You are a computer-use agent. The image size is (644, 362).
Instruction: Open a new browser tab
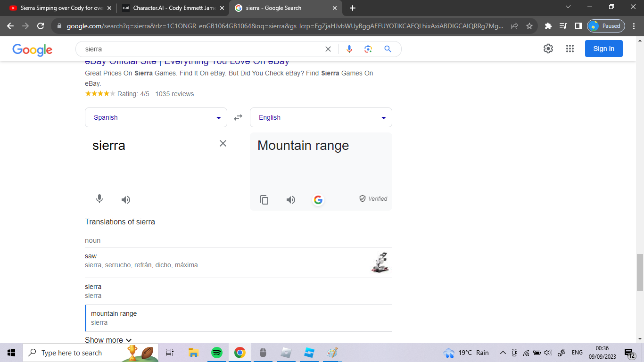pyautogui.click(x=353, y=8)
